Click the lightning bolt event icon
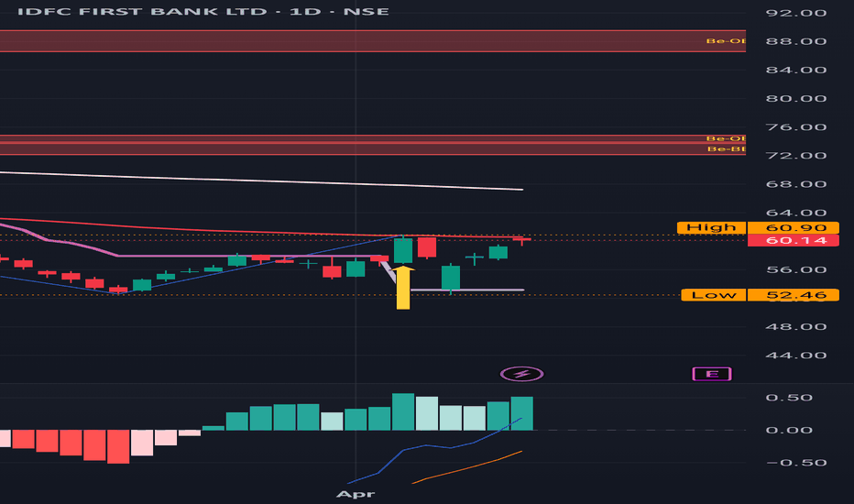The width and height of the screenshot is (854, 504). click(x=521, y=374)
